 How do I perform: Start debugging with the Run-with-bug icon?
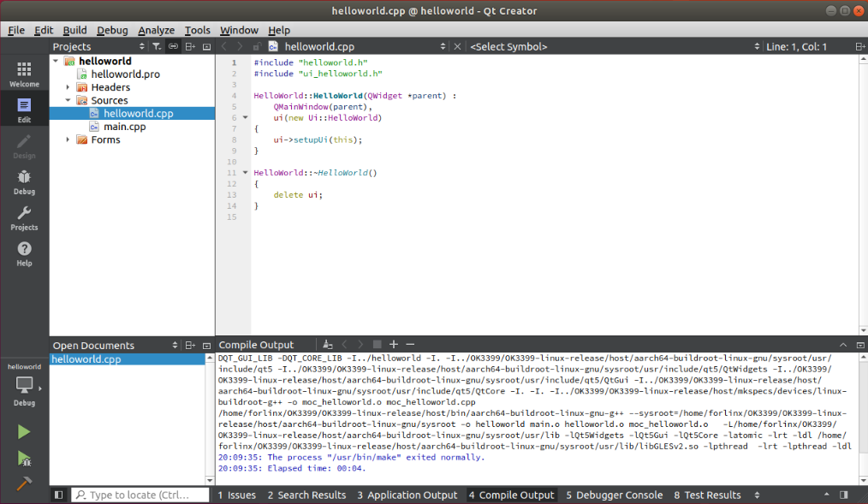pyautogui.click(x=24, y=458)
